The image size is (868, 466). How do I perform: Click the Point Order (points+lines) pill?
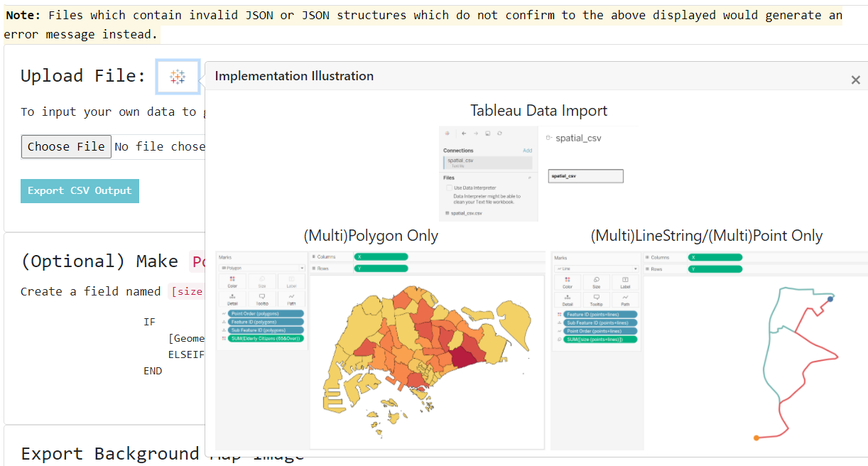point(600,331)
